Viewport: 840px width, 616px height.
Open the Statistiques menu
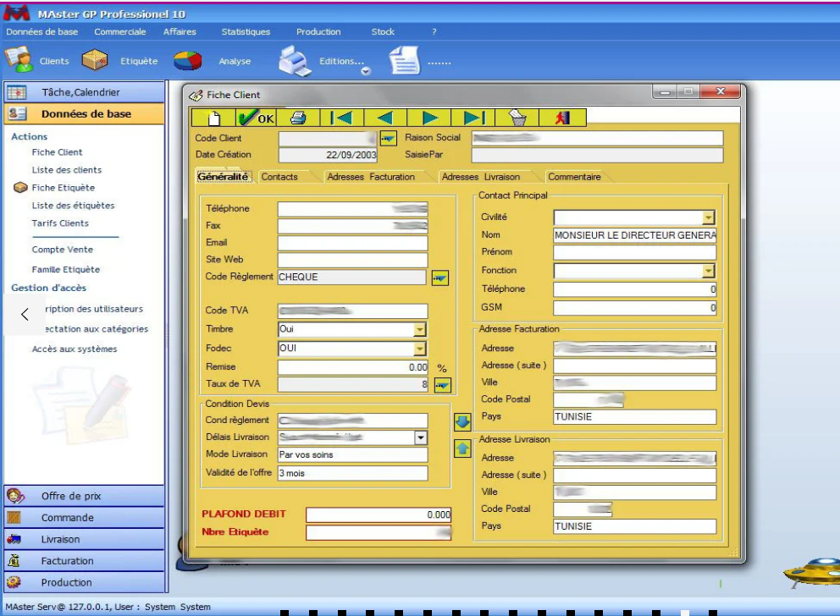click(246, 32)
